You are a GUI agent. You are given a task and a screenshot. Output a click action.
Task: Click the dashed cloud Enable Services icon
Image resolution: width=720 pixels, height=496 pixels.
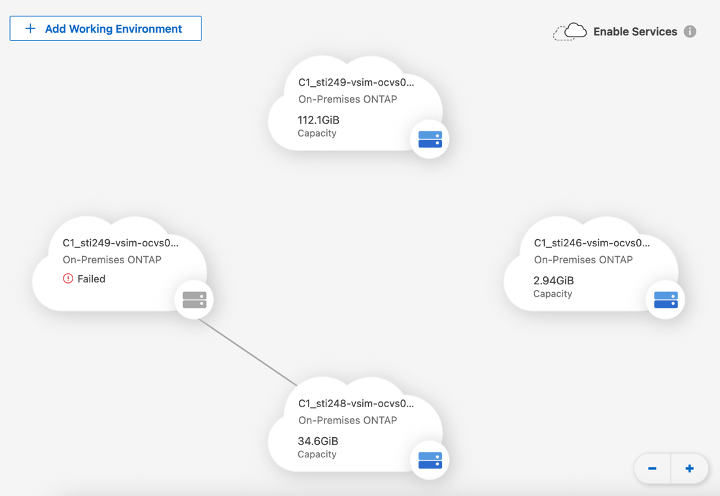point(569,32)
